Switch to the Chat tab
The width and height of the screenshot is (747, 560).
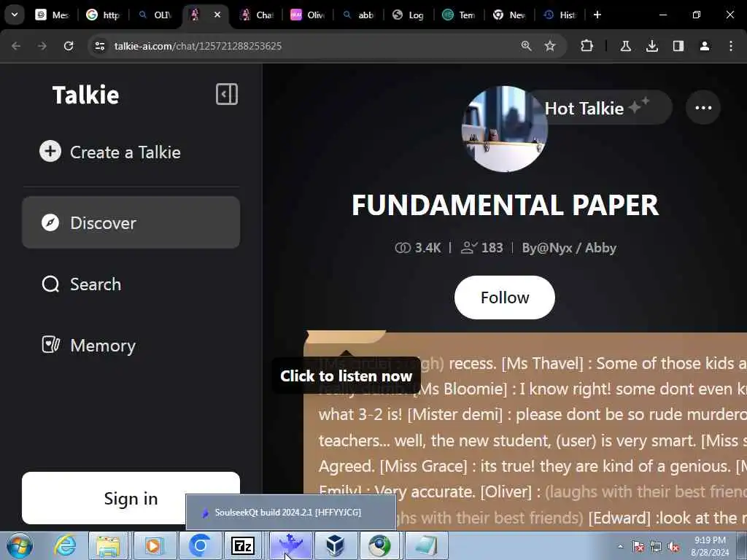tap(258, 15)
